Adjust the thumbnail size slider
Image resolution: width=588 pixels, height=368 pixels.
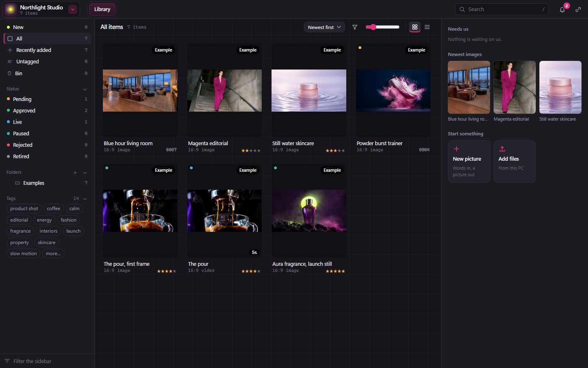click(x=383, y=27)
